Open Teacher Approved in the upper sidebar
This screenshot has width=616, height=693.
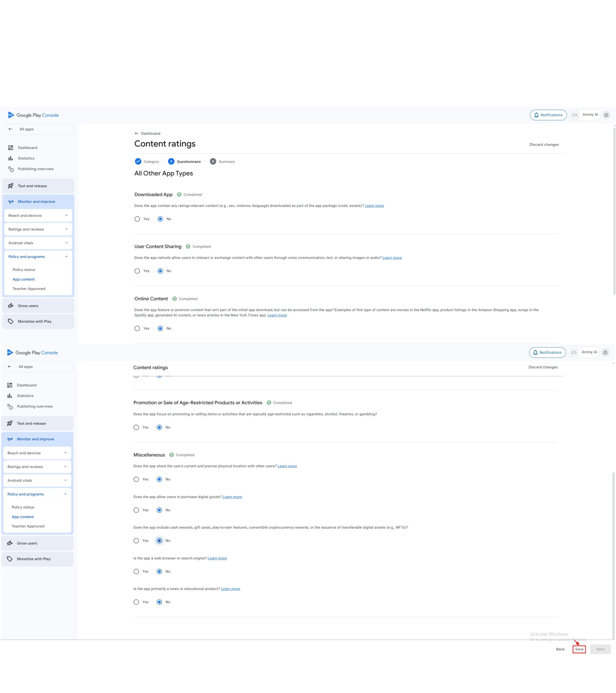click(29, 289)
